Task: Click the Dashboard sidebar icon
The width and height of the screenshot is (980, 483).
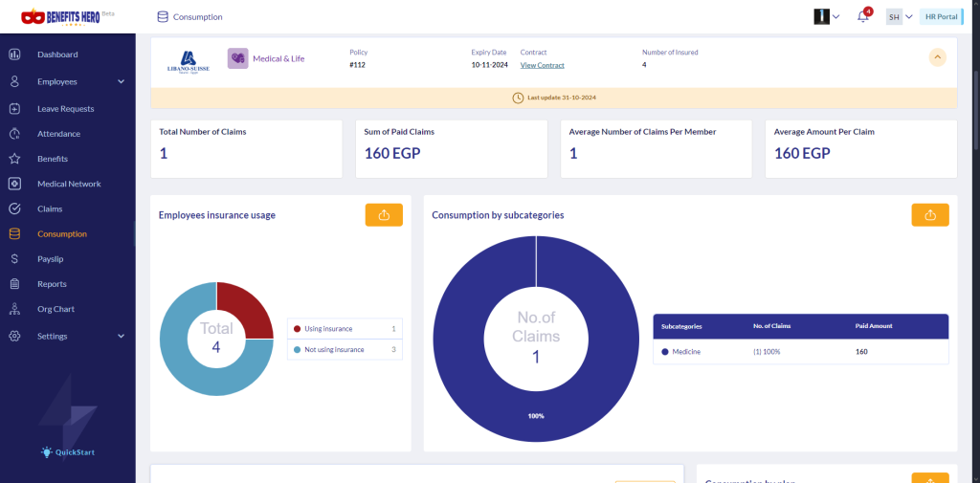Action: click(x=15, y=55)
